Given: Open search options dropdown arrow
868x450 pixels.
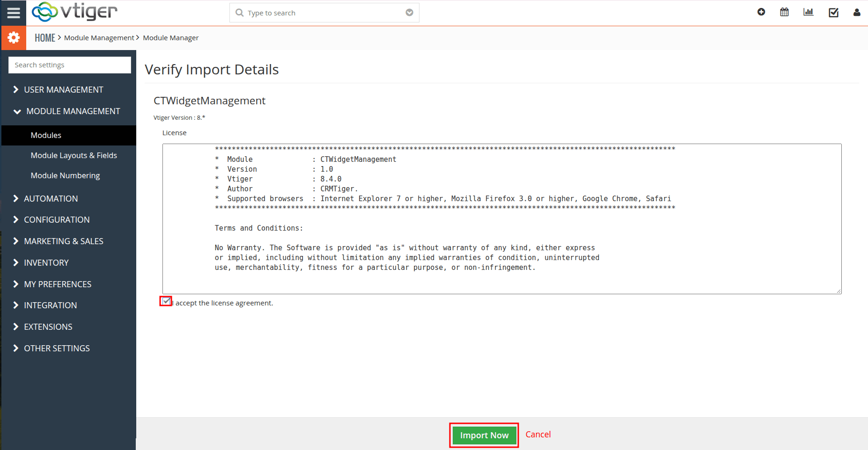Looking at the screenshot, I should (409, 13).
